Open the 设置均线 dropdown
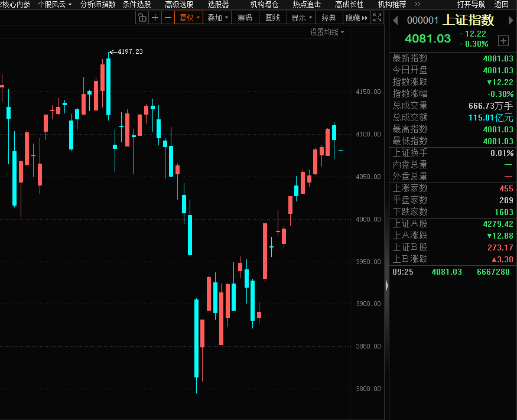Screen dimensions: 517x420 point(327,32)
